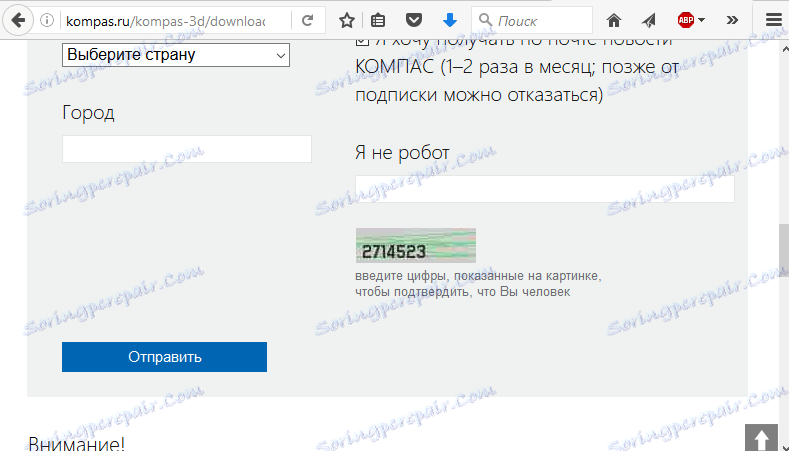Open site information icon in address bar

47,21
